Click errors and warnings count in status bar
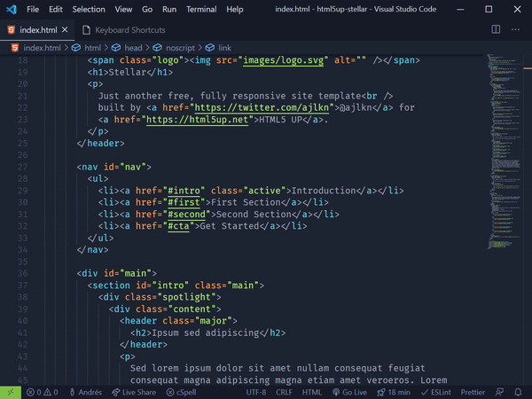Screen dimensions: 532x399 (x=42, y=392)
